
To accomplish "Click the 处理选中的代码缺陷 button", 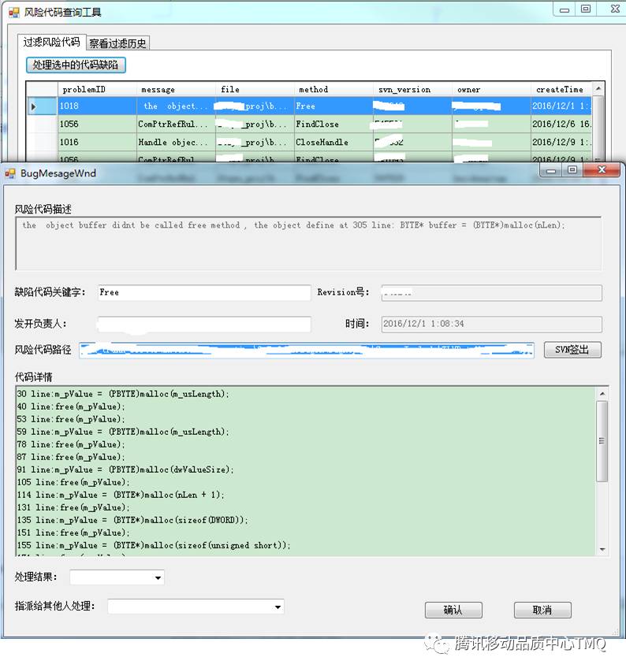I will point(76,65).
